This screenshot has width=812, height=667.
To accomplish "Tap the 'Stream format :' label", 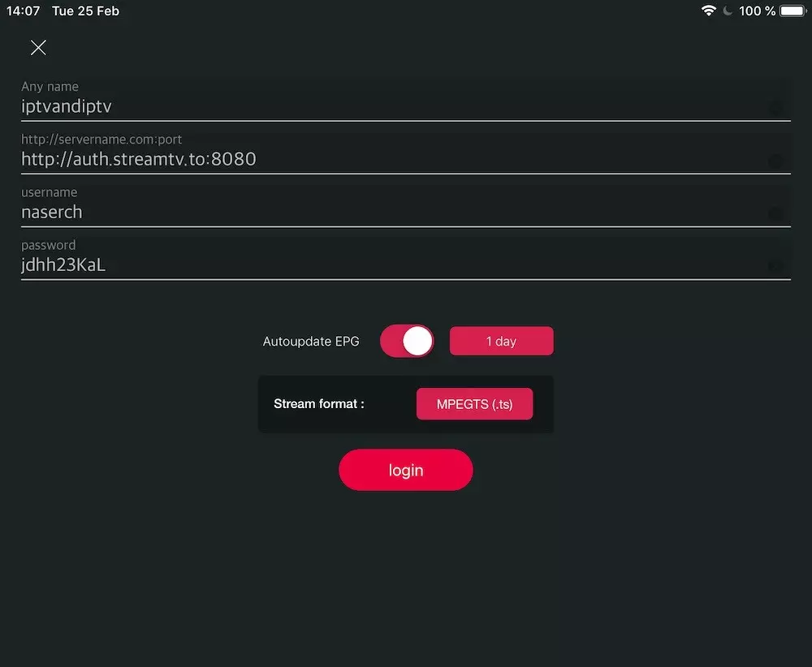I will (319, 403).
